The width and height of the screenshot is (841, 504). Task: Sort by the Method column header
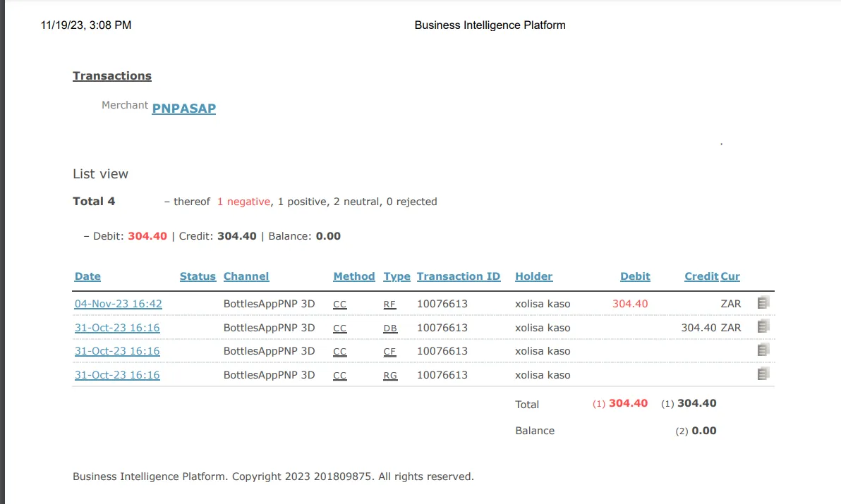tap(354, 276)
